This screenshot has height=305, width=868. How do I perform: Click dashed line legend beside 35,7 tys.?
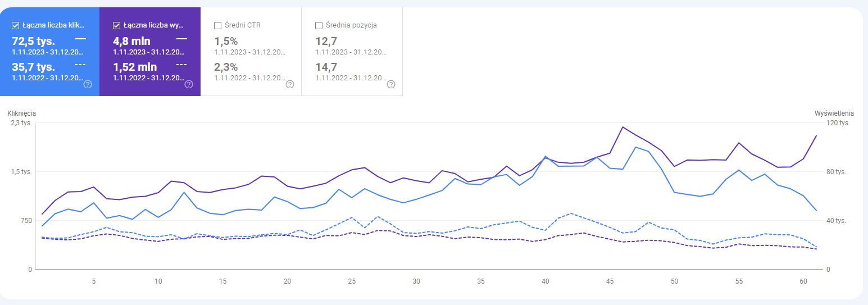[80, 65]
